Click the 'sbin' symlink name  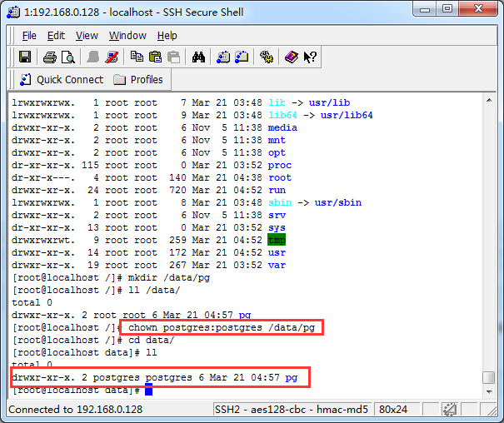click(280, 202)
